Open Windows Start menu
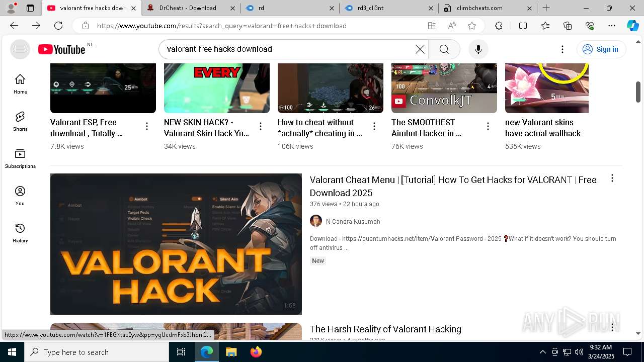The height and width of the screenshot is (362, 644). [12, 352]
